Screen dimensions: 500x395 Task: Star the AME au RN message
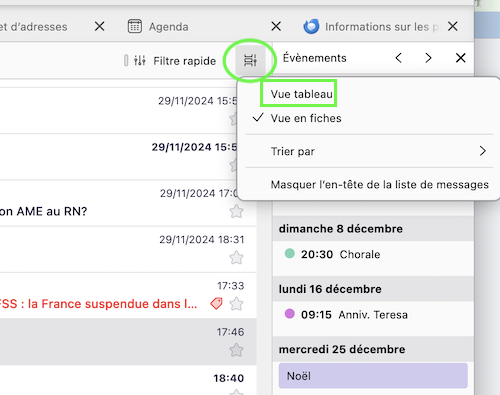click(x=236, y=211)
